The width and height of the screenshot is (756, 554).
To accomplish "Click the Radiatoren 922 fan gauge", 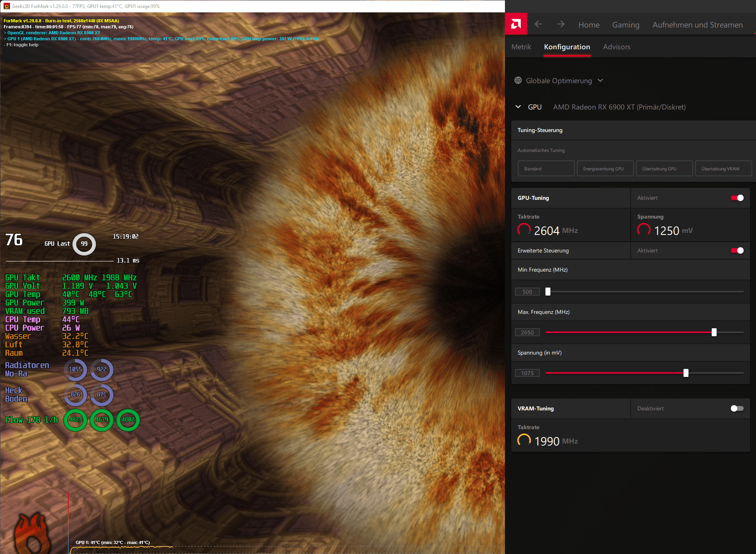I will 102,370.
